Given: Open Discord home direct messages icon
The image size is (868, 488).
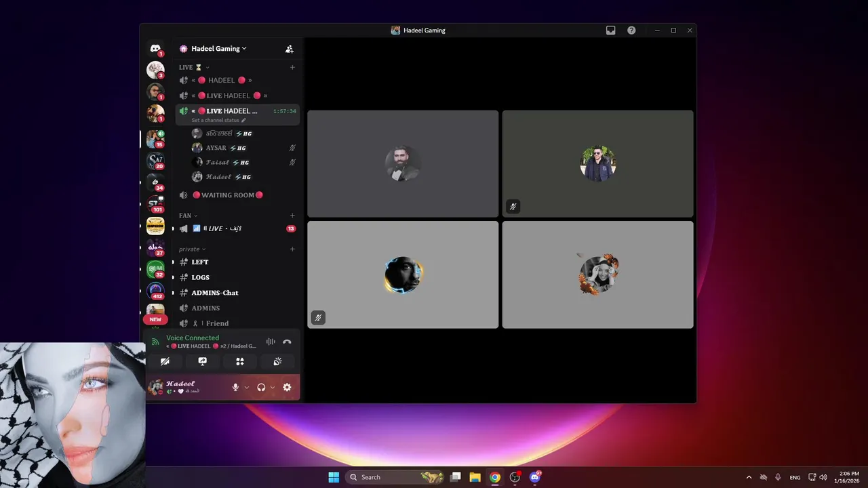Looking at the screenshot, I should 155,49.
